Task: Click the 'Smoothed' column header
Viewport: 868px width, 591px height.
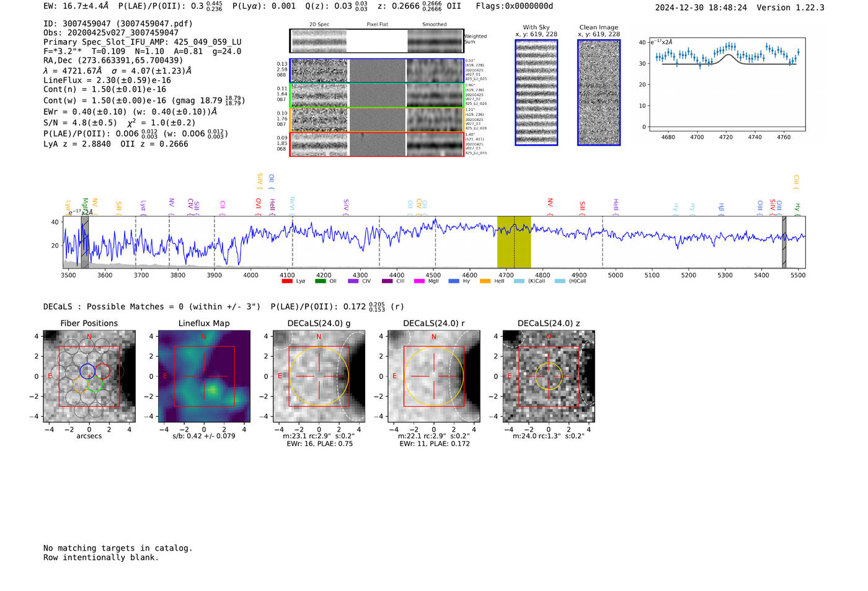Action: (x=435, y=25)
